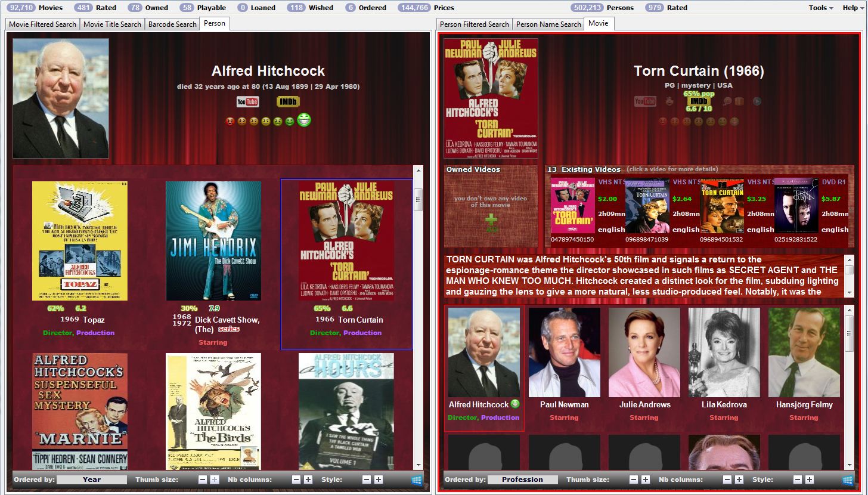Increase Nb columns in the Person panel
The height and width of the screenshot is (495, 868).
tap(308, 479)
